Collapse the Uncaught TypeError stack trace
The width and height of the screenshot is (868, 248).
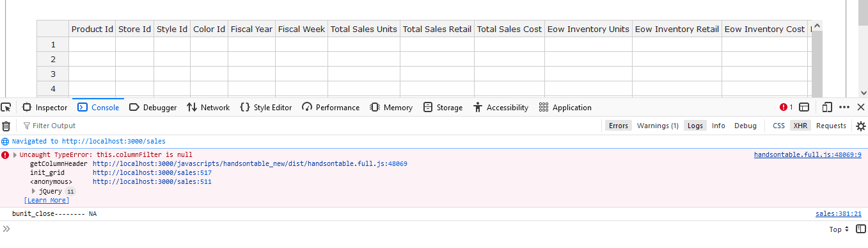pyautogui.click(x=15, y=155)
